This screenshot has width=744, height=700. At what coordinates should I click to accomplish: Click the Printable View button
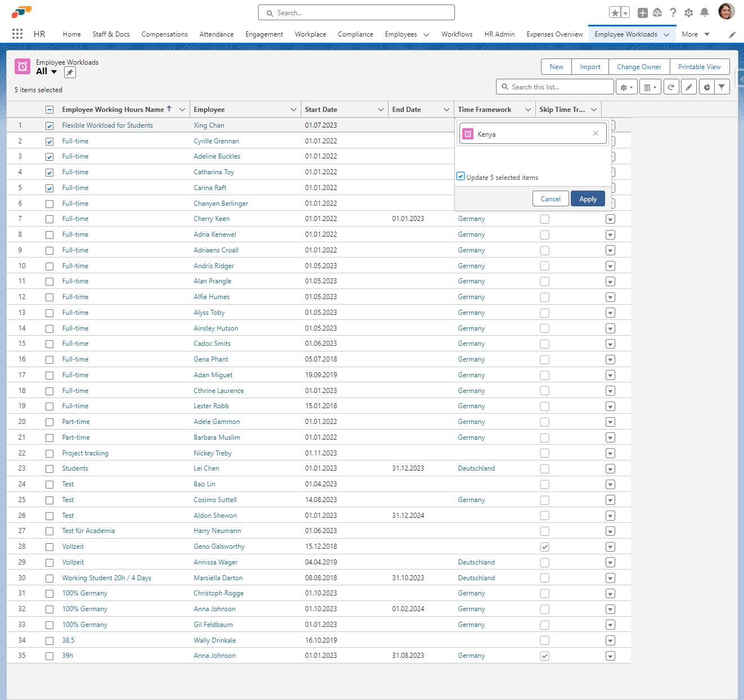(x=699, y=67)
